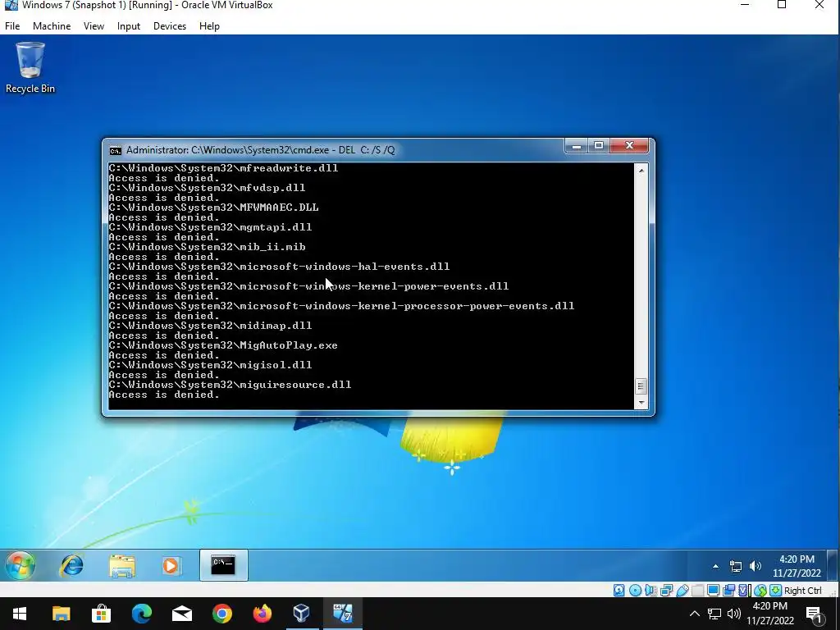Viewport: 840px width, 630px height.
Task: Open Windows Explorer in guest taskbar
Action: coord(122,565)
